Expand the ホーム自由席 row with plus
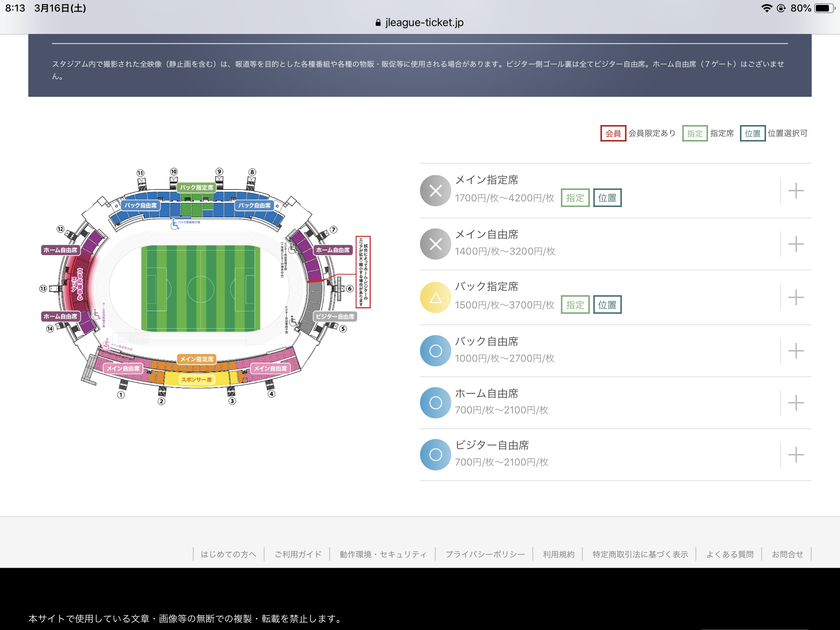The height and width of the screenshot is (630, 840). coord(796,403)
